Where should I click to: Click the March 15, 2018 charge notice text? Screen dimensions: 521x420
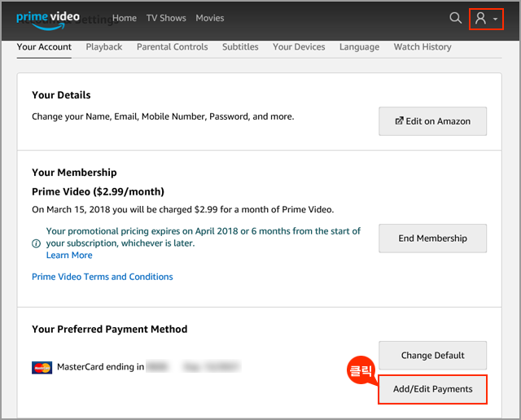(182, 210)
